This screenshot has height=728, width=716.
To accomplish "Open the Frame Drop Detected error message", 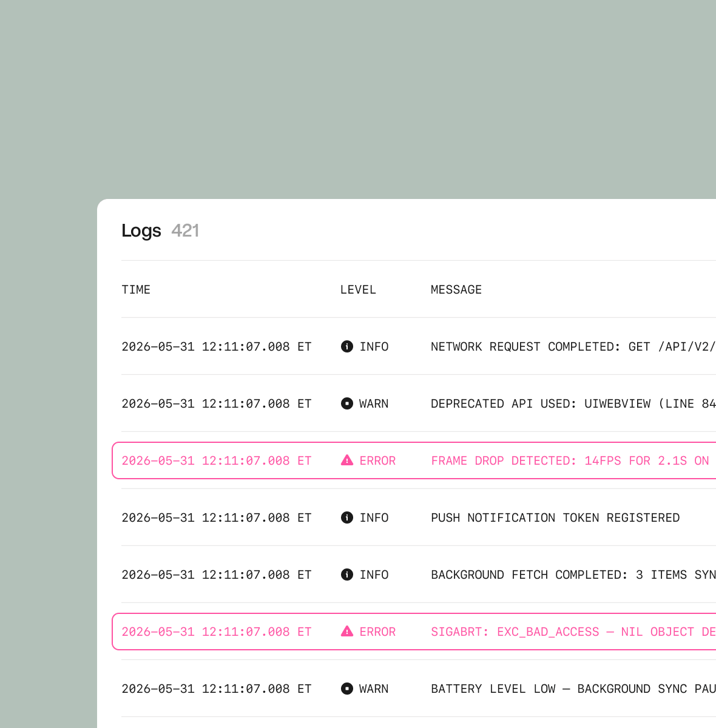I will point(570,460).
